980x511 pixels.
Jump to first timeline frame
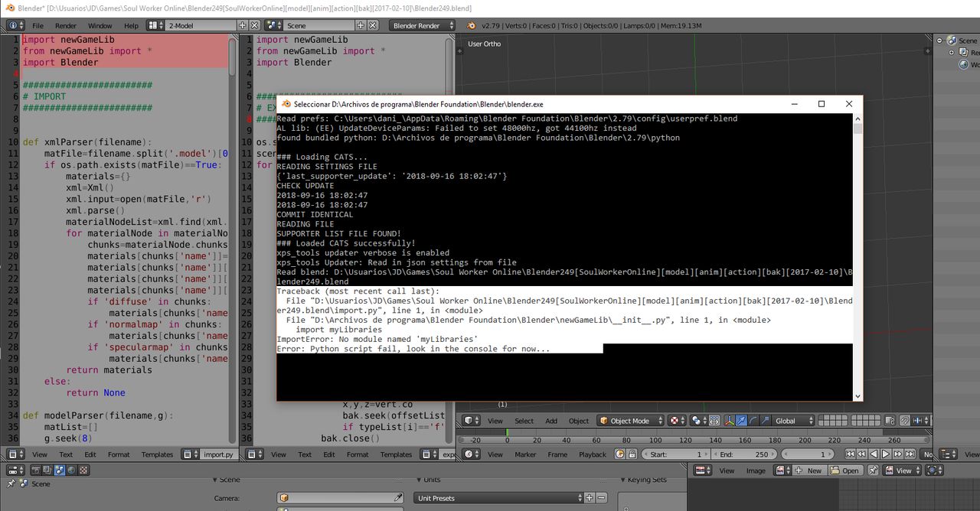click(x=850, y=454)
